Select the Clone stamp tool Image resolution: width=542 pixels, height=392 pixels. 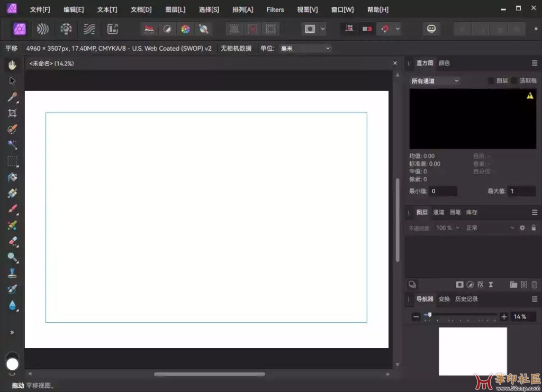[x=12, y=273]
